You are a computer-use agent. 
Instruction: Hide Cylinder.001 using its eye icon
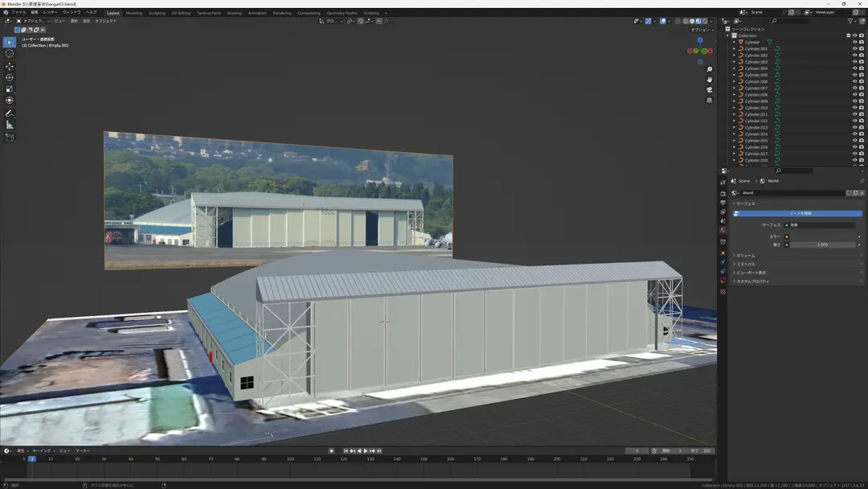point(854,49)
